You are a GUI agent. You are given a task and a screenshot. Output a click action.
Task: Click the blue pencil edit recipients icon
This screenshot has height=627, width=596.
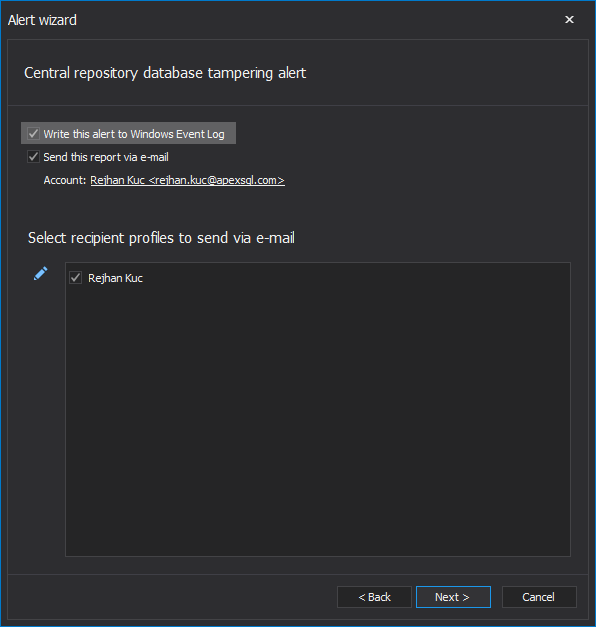(40, 274)
